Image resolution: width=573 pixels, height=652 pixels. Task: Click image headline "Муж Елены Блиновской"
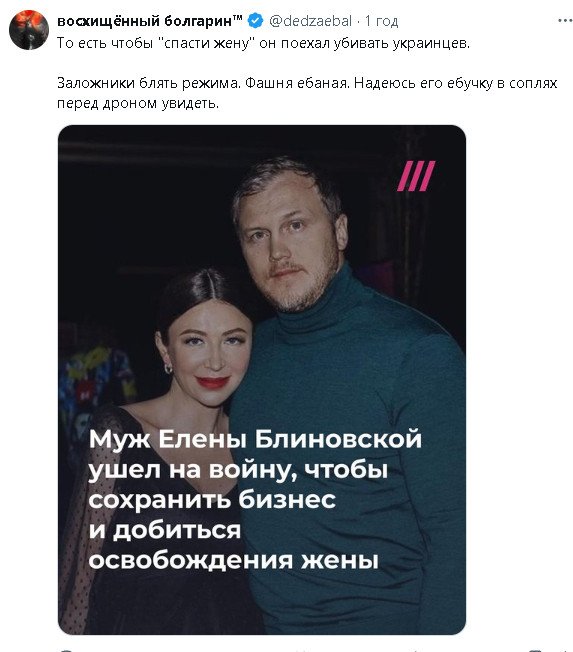pyautogui.click(x=255, y=439)
